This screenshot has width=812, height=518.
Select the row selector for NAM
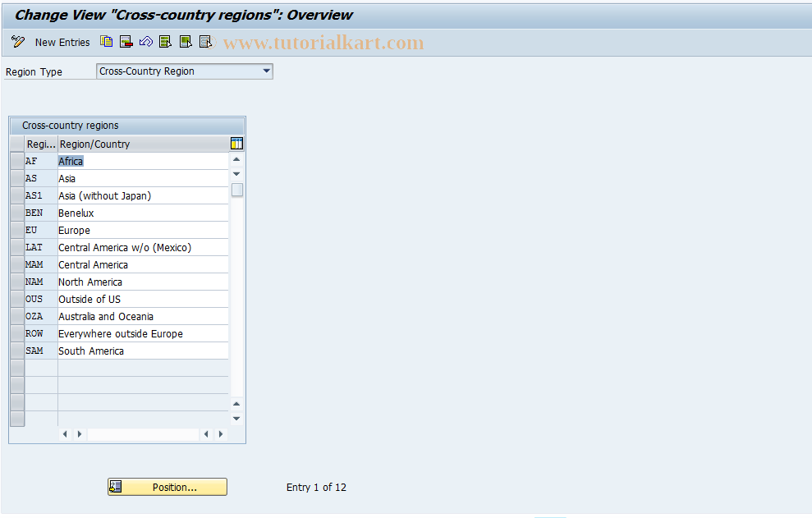(17, 282)
